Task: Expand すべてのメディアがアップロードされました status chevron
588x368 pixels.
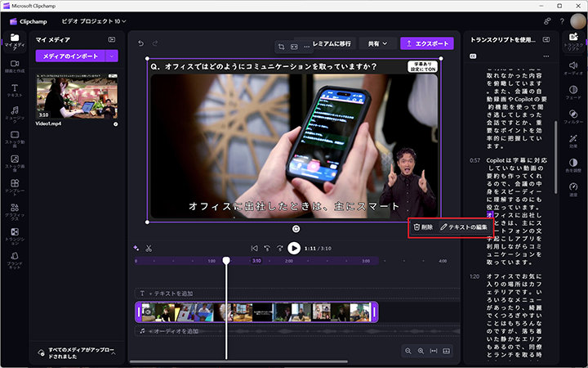Action: (x=114, y=353)
